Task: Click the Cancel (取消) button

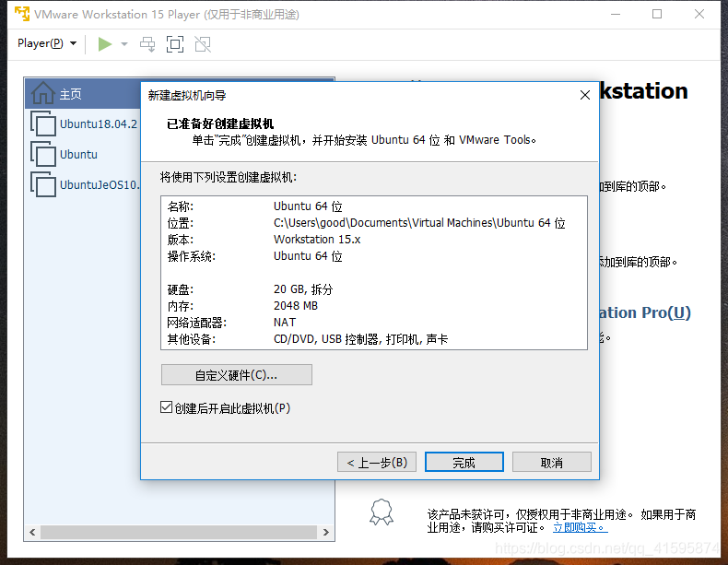Action: pos(551,463)
